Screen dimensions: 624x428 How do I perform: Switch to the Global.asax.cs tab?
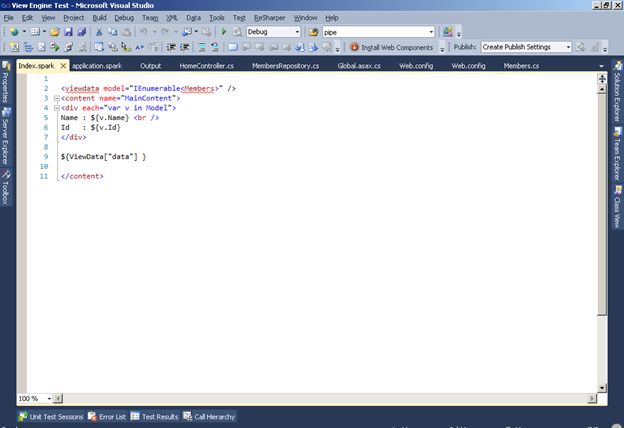359,66
